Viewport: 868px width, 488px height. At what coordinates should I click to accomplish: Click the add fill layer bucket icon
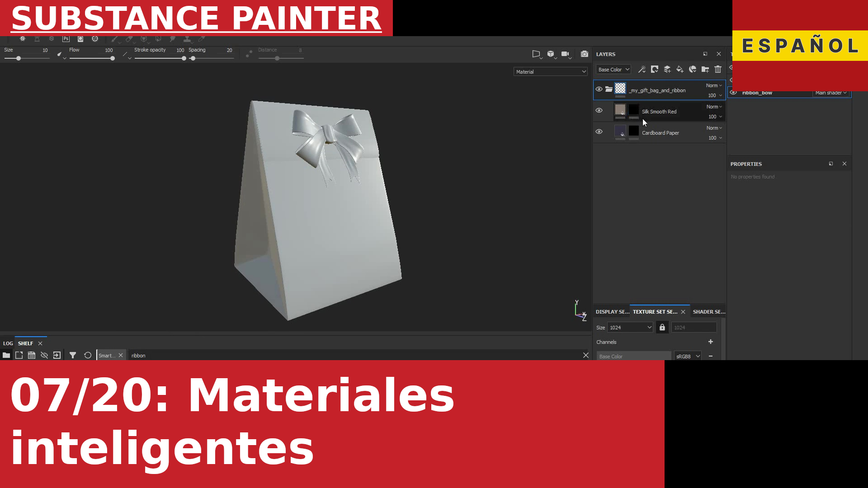pos(679,69)
